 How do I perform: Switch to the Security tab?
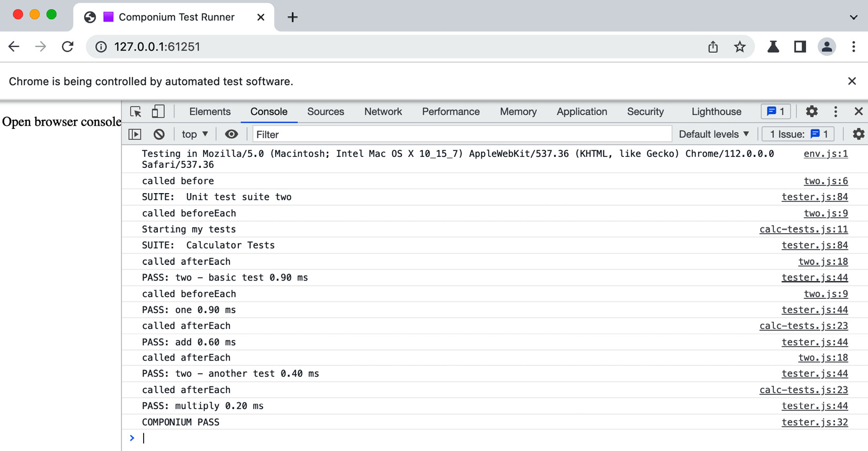click(x=645, y=112)
